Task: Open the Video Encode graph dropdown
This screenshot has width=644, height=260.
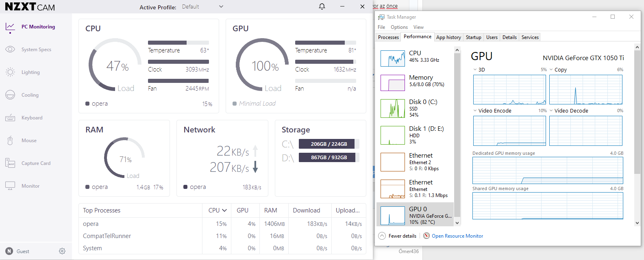Action: tap(475, 110)
